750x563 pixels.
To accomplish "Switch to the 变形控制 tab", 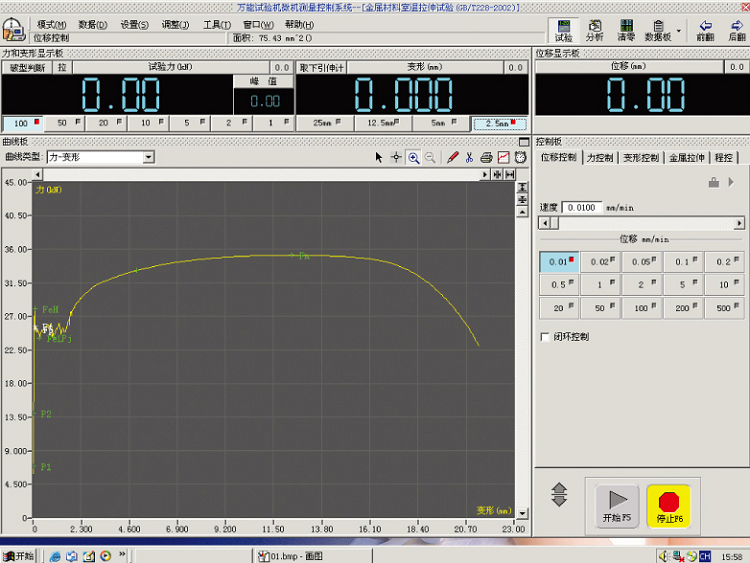I will 641,158.
